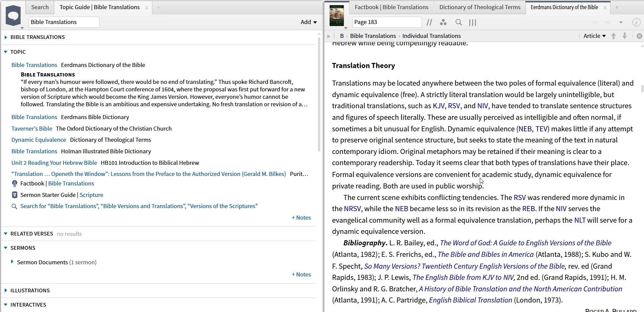Add notes to the Topic section
Screen dimensions: 644x312
[x=301, y=218]
